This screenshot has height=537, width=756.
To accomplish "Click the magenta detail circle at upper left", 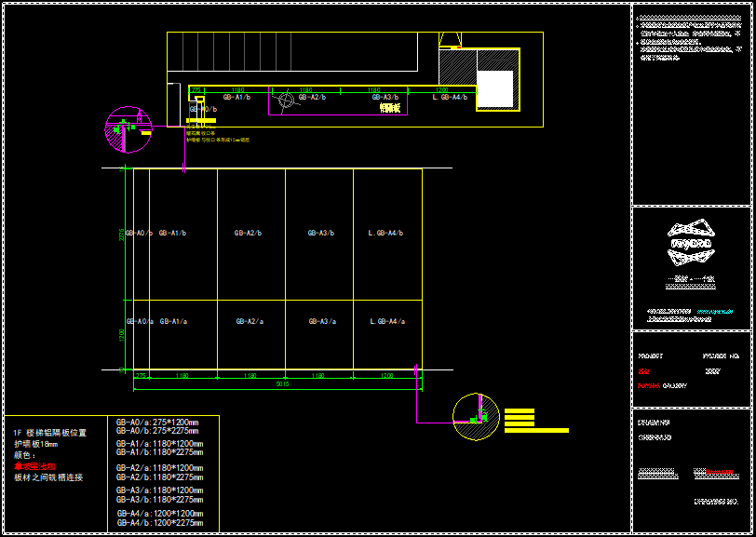I will click(128, 128).
